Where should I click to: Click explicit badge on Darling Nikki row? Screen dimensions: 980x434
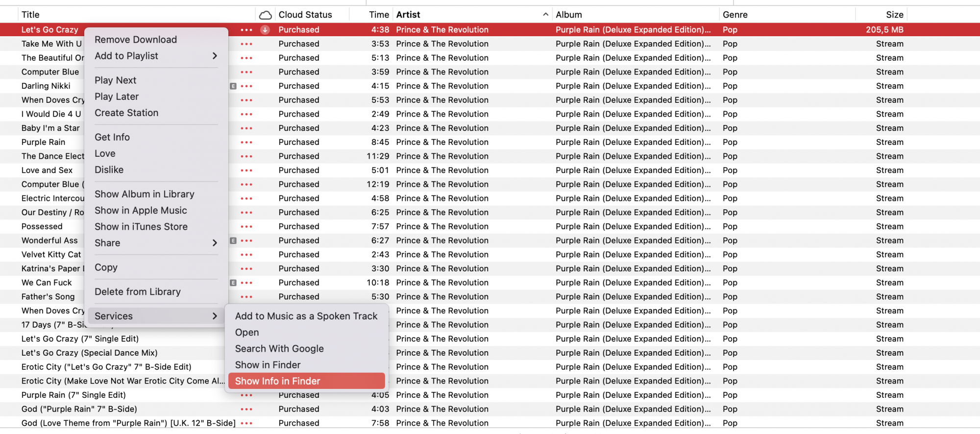coord(233,86)
